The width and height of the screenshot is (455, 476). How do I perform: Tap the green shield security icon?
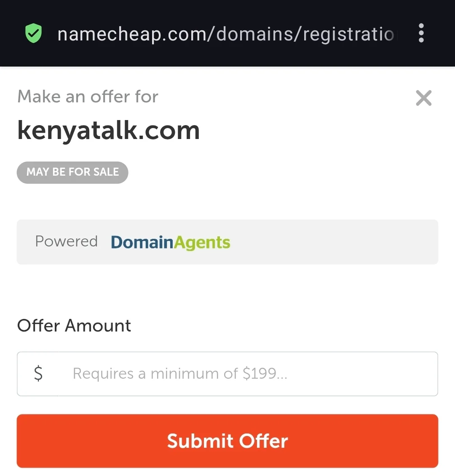coord(33,33)
